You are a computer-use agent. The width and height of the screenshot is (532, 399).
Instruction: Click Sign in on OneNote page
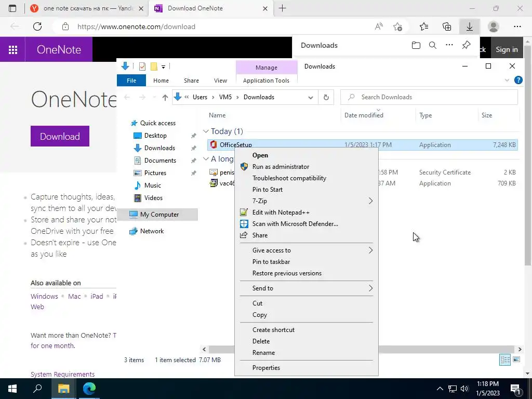[x=507, y=49]
